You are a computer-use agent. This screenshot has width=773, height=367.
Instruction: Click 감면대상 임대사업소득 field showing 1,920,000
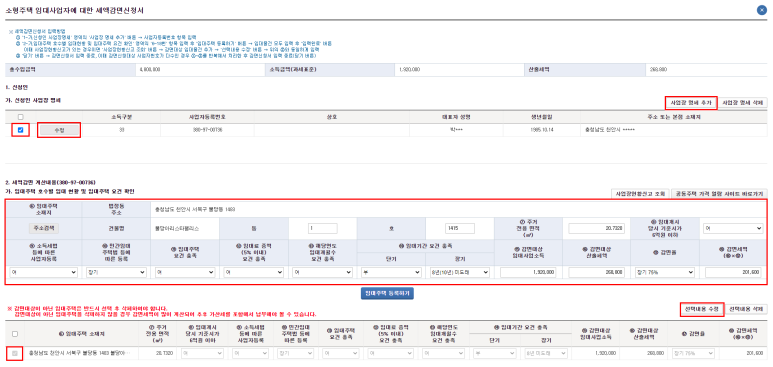528,272
